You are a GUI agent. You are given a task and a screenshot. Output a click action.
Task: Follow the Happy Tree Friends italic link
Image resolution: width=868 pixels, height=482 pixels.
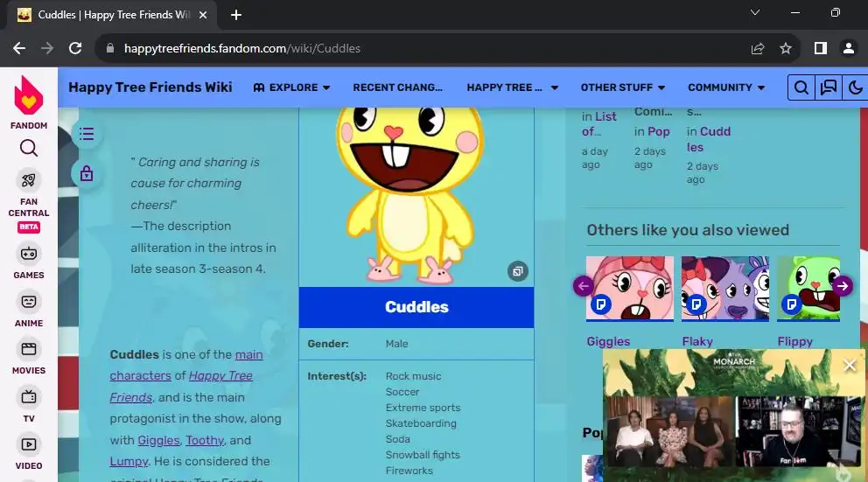[x=181, y=387]
